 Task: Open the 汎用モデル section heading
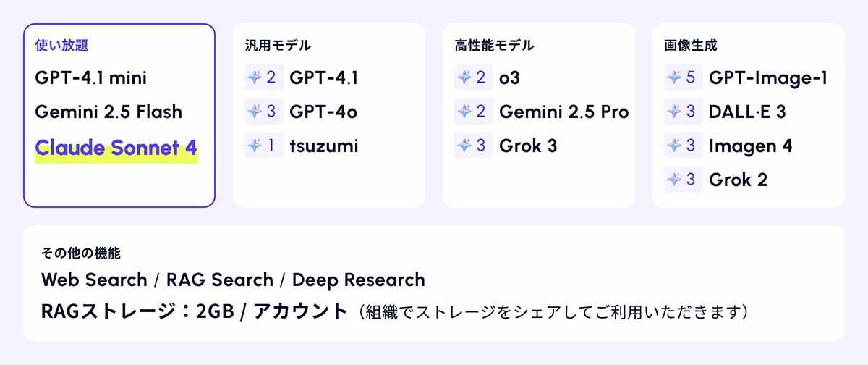pos(278,45)
